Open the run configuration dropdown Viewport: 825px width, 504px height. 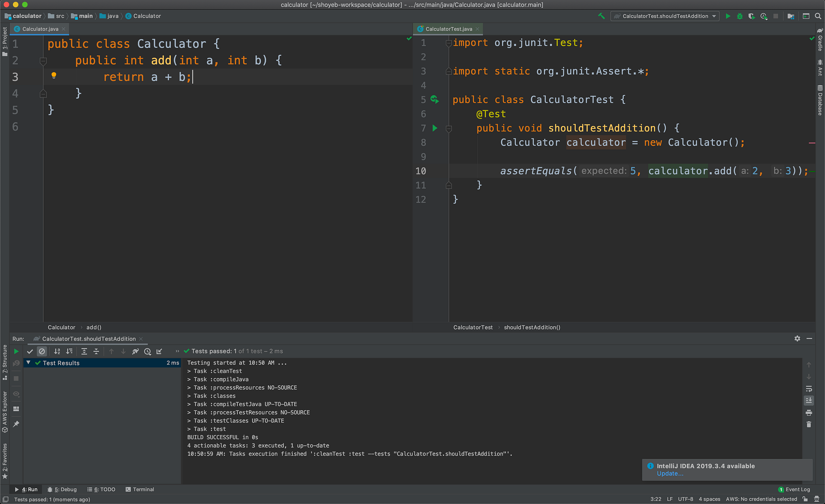click(x=714, y=16)
